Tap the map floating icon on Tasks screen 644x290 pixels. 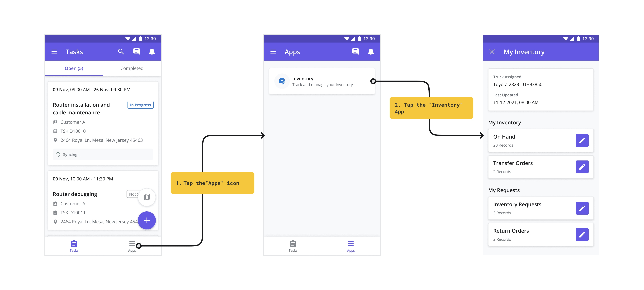coord(147,197)
